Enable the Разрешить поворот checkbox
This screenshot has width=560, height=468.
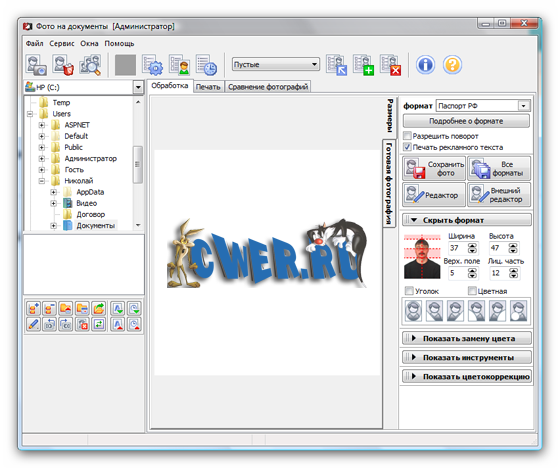[x=407, y=136]
